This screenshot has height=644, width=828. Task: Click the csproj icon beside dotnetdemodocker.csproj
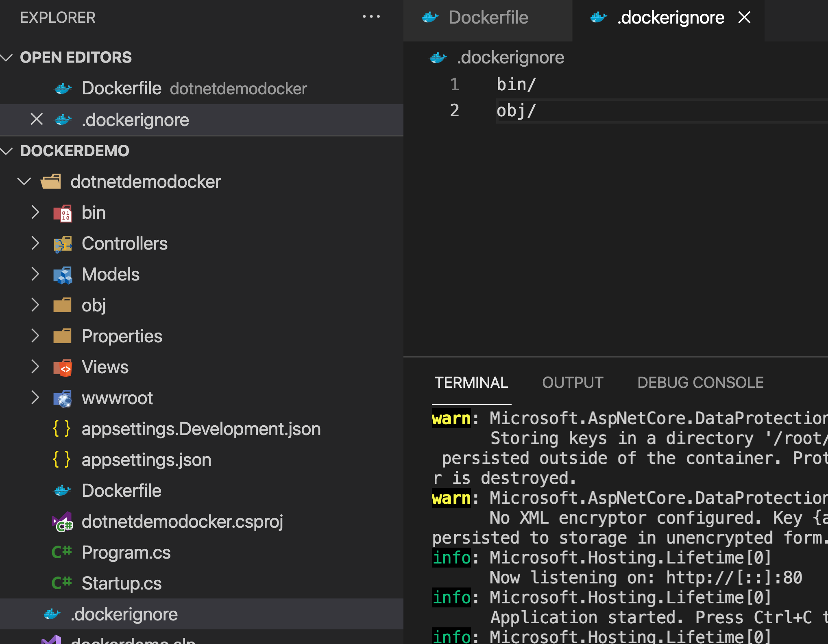point(61,521)
